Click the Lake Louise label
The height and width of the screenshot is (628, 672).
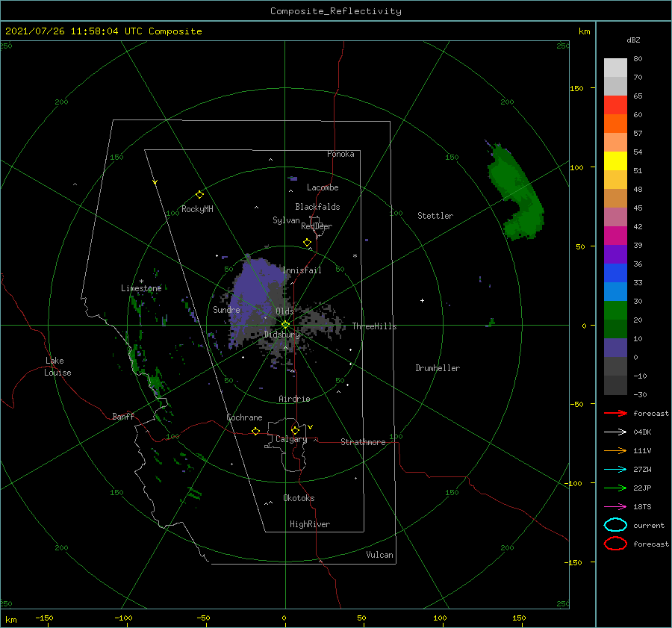[57, 367]
